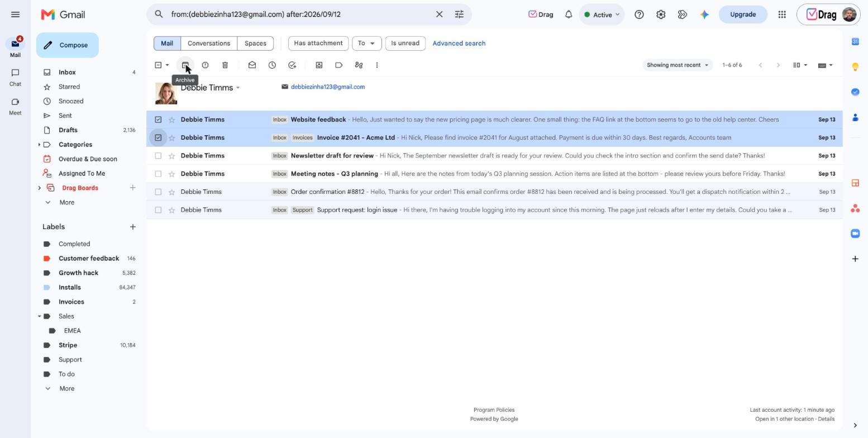Report selected emails as spam
Screen dimensions: 868x438
tap(205, 65)
